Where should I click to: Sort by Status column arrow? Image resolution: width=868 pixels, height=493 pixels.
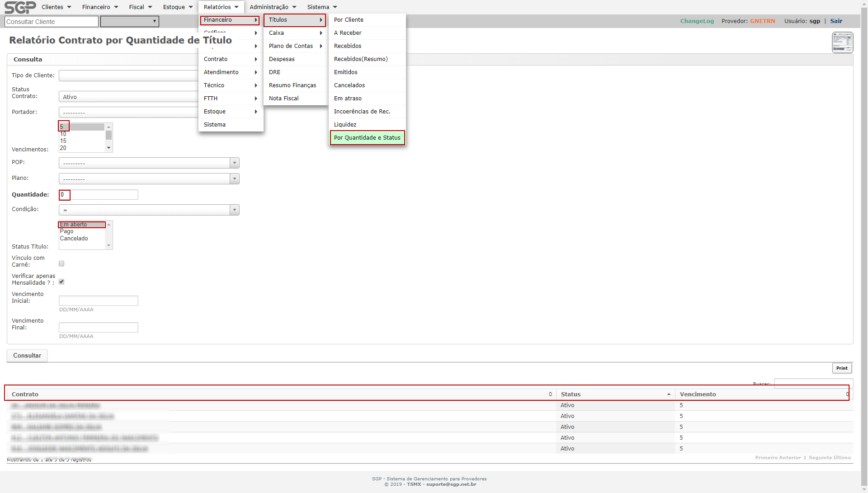(669, 394)
